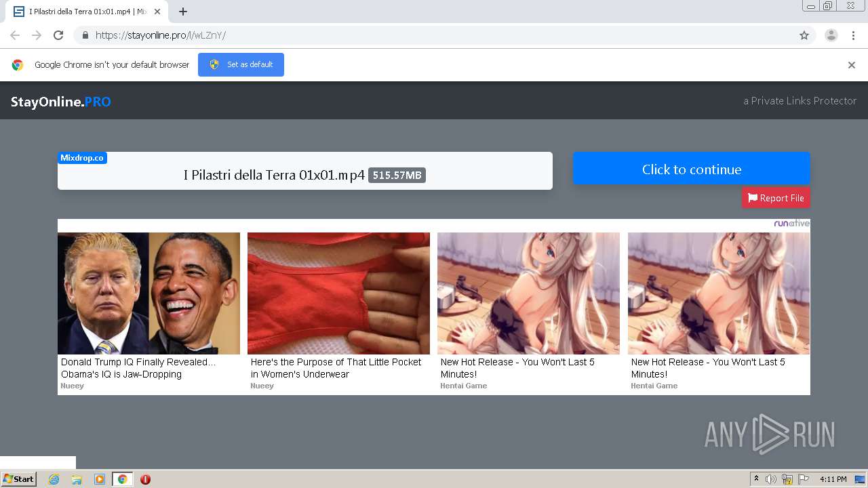Bookmark this page with the star
The width and height of the screenshot is (868, 488).
tap(804, 35)
